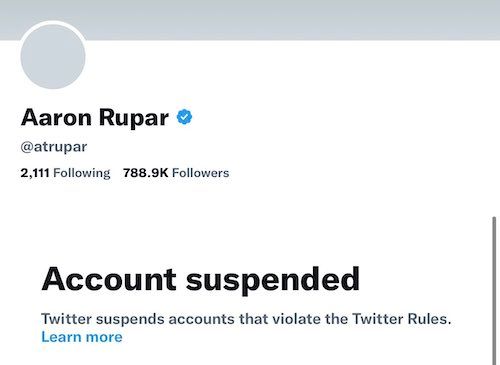The image size is (500, 365).
Task: Select the word Following
Action: tap(82, 173)
